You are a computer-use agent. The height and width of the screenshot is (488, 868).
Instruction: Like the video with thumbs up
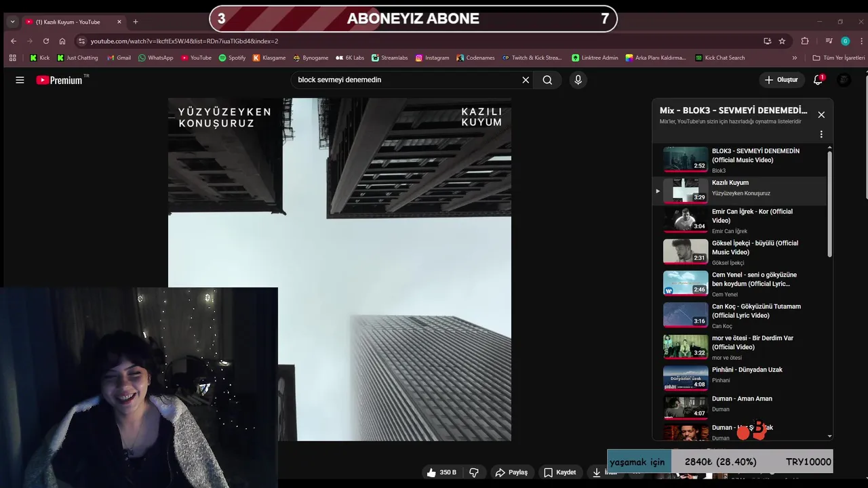441,472
